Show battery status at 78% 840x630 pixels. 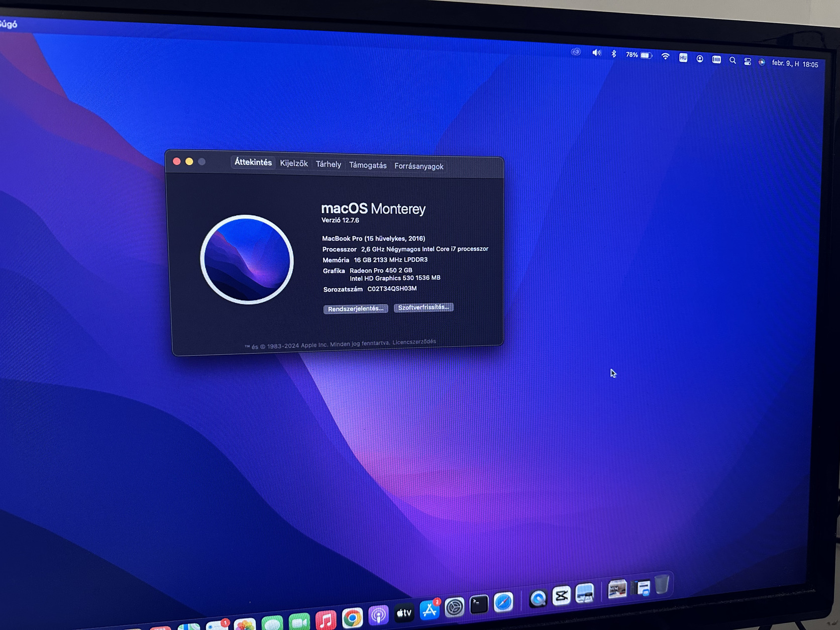click(x=639, y=55)
